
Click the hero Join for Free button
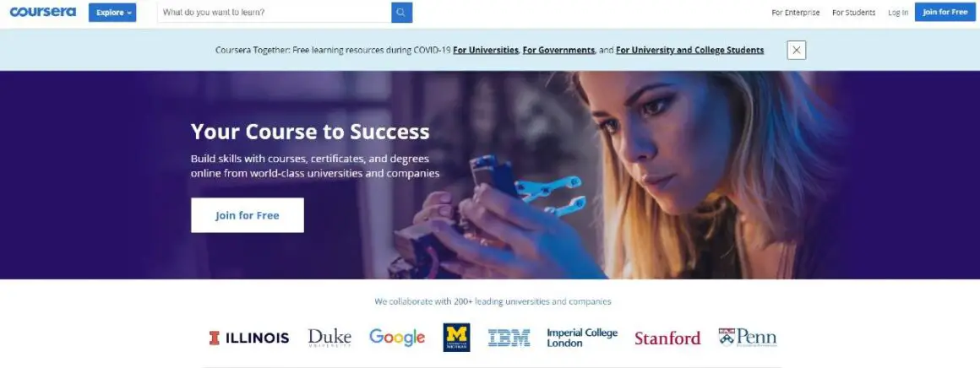point(248,215)
